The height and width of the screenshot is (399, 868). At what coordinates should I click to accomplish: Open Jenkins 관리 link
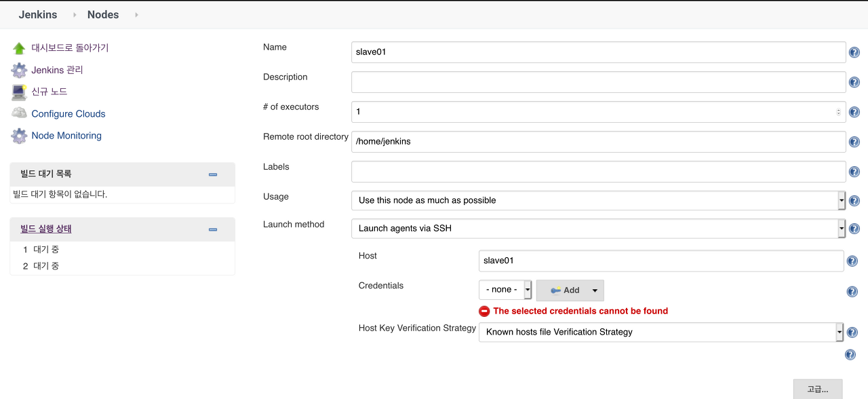tap(57, 70)
